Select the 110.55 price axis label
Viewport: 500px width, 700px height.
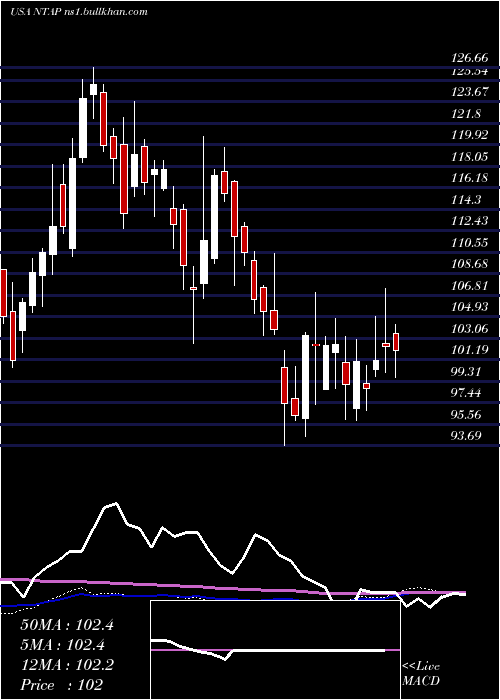coord(470,243)
